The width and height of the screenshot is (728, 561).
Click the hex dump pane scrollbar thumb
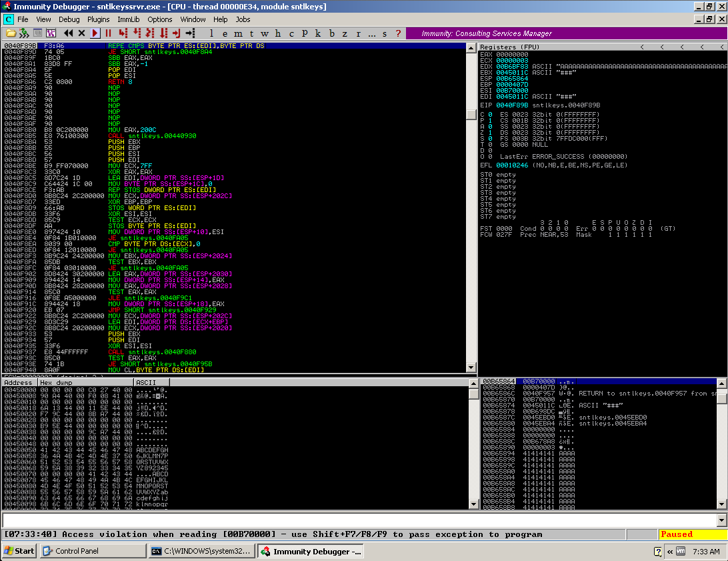coord(473,394)
